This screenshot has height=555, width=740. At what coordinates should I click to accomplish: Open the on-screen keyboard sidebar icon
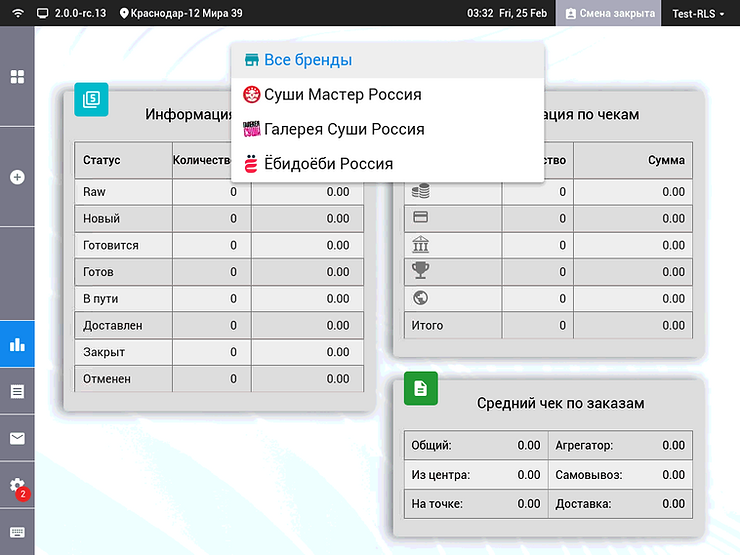[17, 532]
